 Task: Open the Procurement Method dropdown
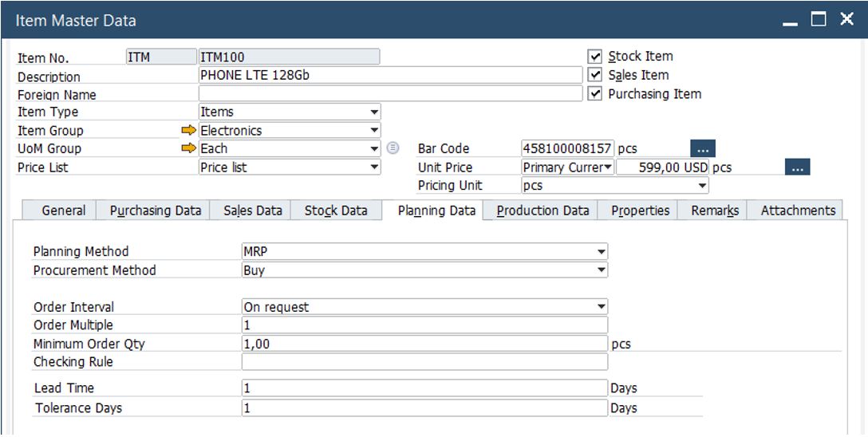[x=601, y=270]
